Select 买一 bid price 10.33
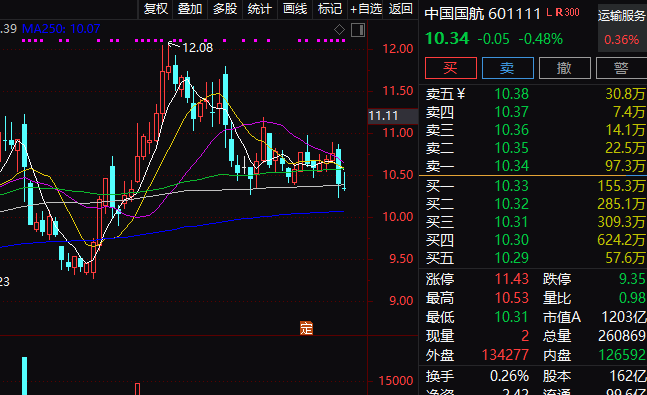 point(512,186)
